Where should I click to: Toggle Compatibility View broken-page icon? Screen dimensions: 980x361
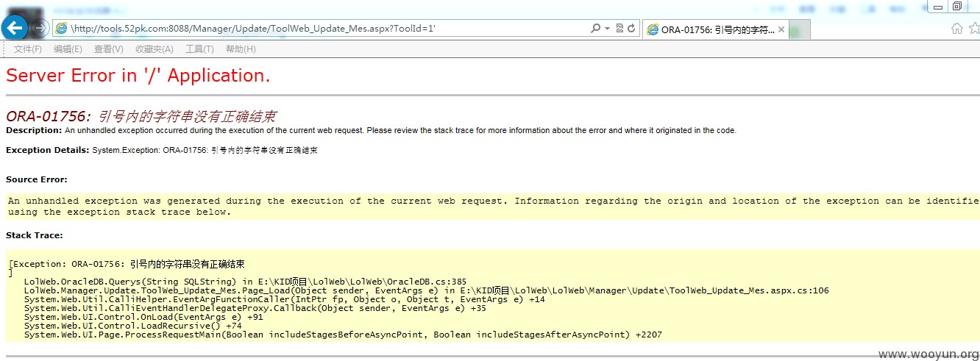coord(619,29)
